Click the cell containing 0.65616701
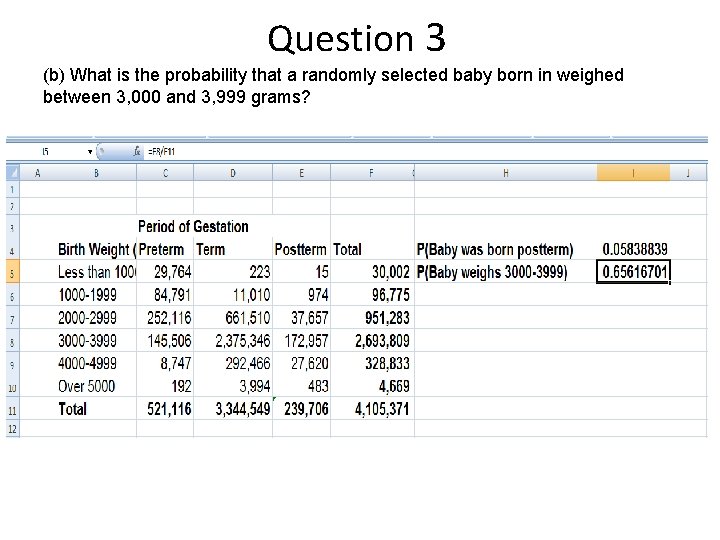720x540 pixels. [634, 272]
